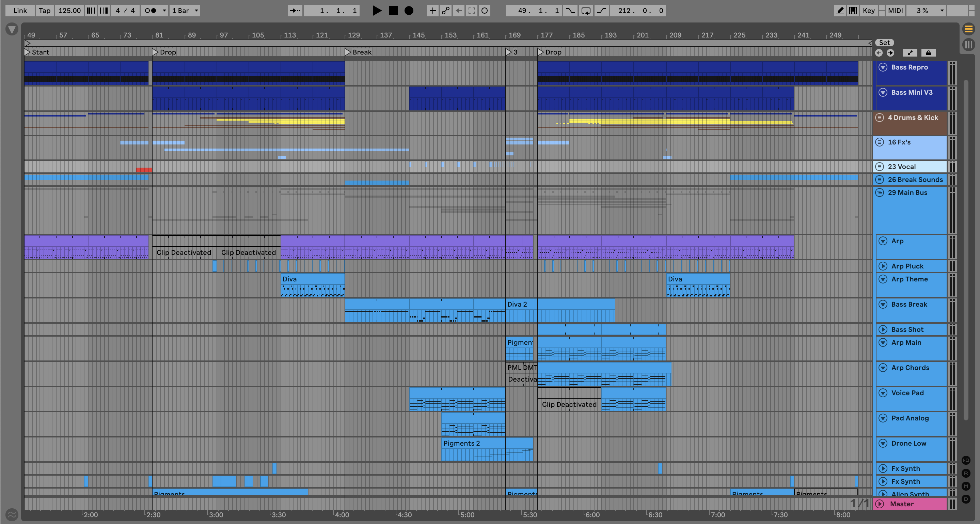Expand the 16 Fx's group track
The width and height of the screenshot is (980, 524).
pos(880,142)
